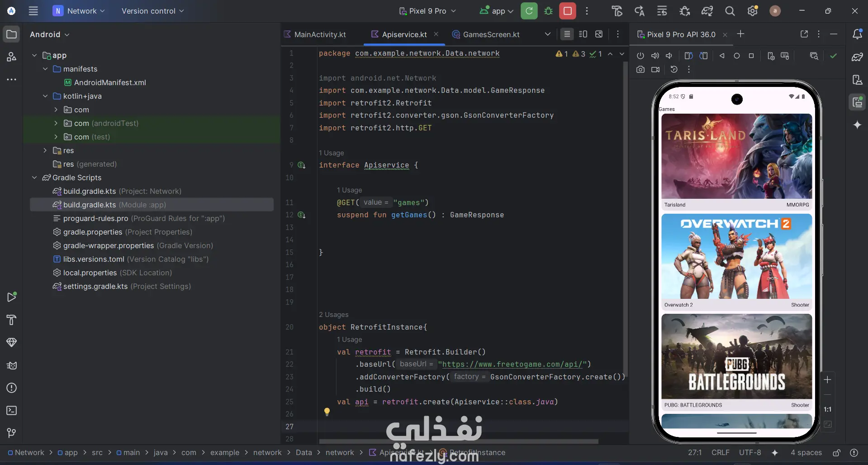The image size is (868, 465).
Task: Open IDE settings gear icon
Action: tap(753, 11)
